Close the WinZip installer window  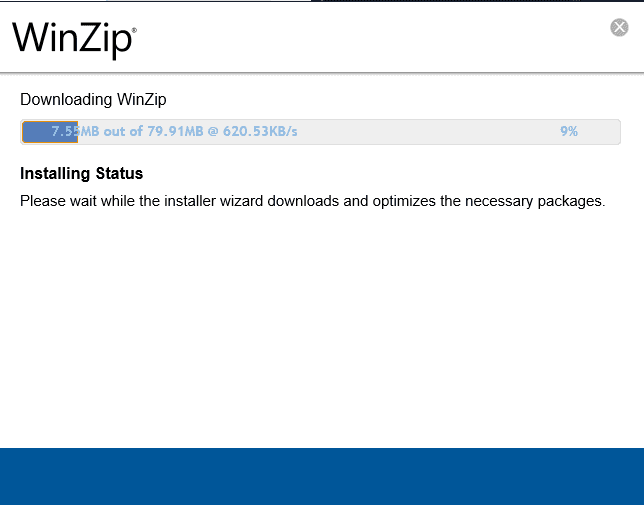[x=619, y=27]
